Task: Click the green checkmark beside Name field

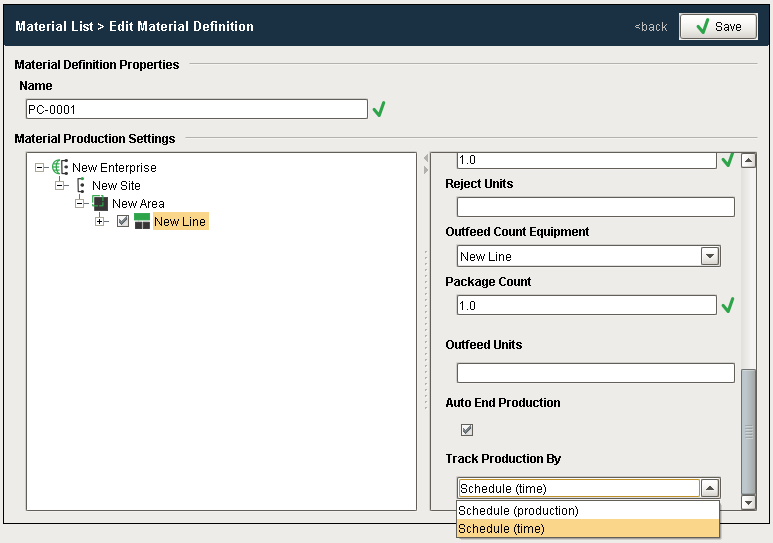Action: (379, 110)
